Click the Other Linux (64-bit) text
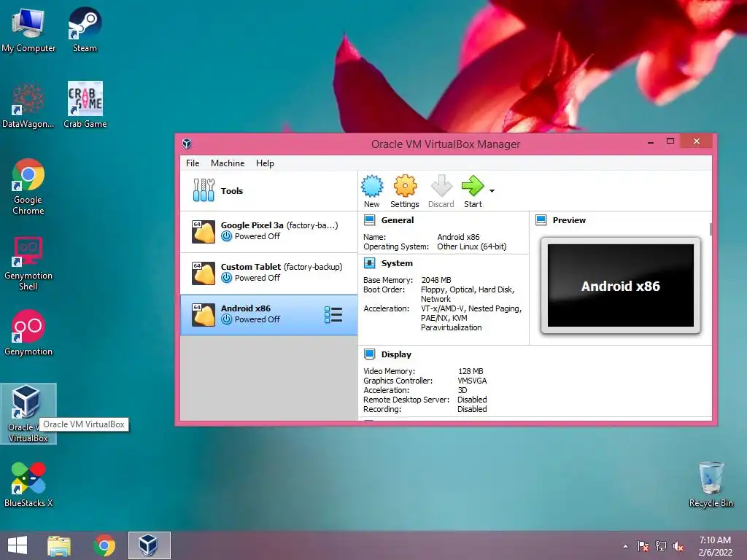The height and width of the screenshot is (560, 747). pyautogui.click(x=472, y=246)
